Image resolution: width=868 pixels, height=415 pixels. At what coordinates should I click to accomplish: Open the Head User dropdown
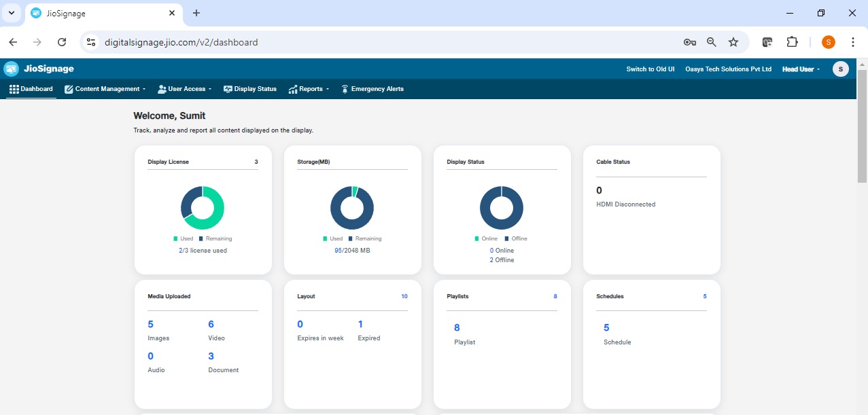801,69
